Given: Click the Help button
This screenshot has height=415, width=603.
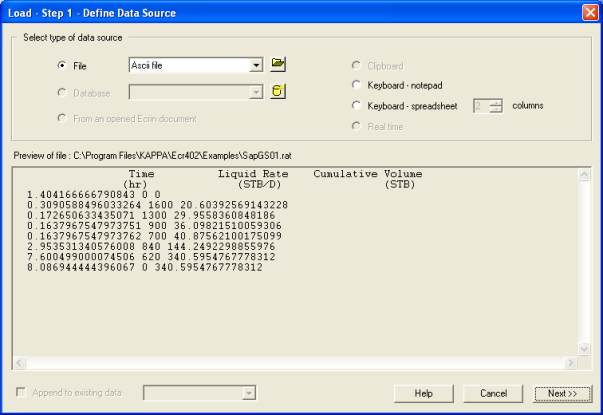Looking at the screenshot, I should tap(423, 393).
